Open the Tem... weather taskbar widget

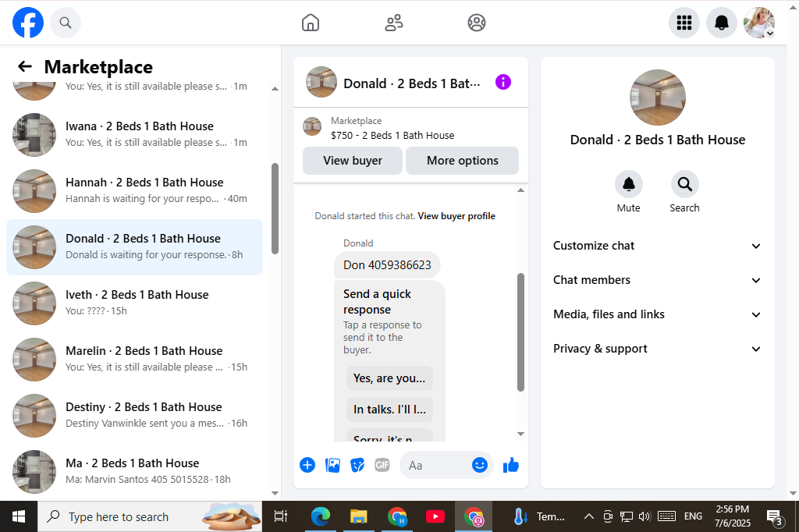click(x=539, y=516)
